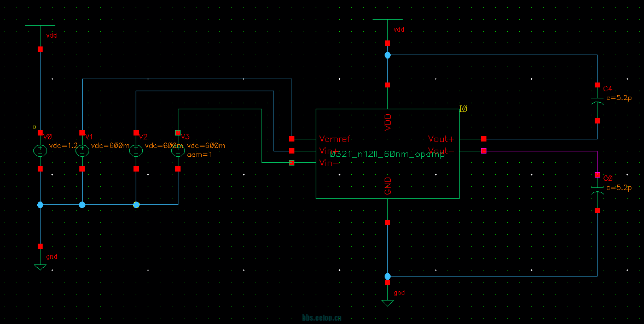This screenshot has width=644, height=324.
Task: Click the C0 reference label
Action: pos(608,178)
